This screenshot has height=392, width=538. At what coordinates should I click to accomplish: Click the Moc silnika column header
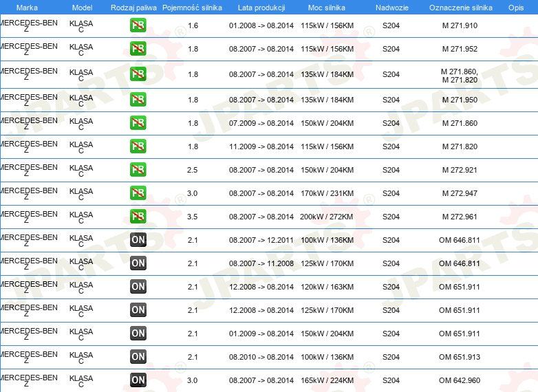(327, 8)
